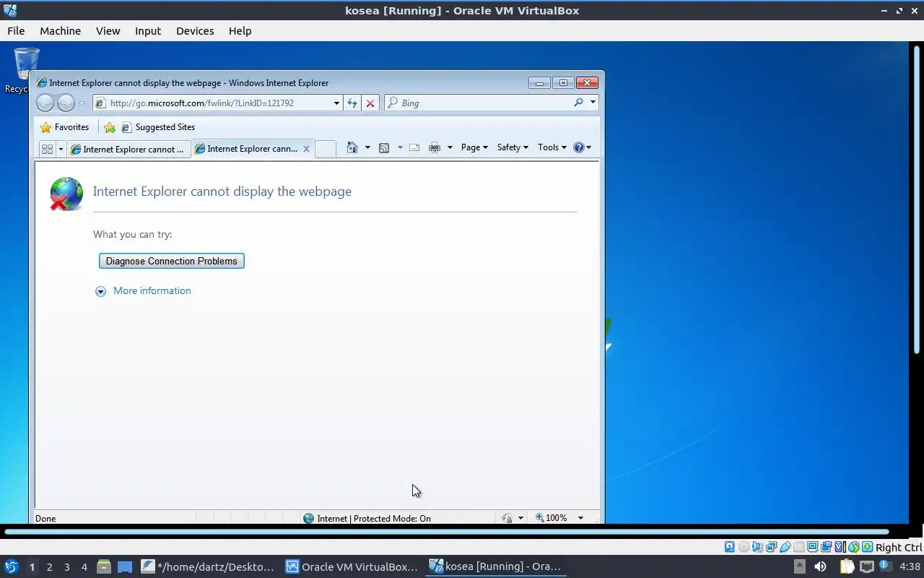Screen dimensions: 924x578
Task: Open the Page menu
Action: pyautogui.click(x=474, y=147)
